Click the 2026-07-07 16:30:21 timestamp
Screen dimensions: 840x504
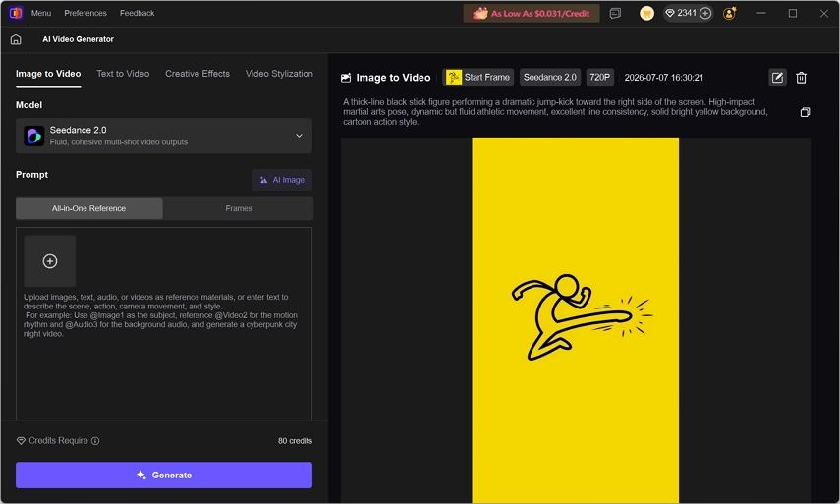(x=664, y=78)
